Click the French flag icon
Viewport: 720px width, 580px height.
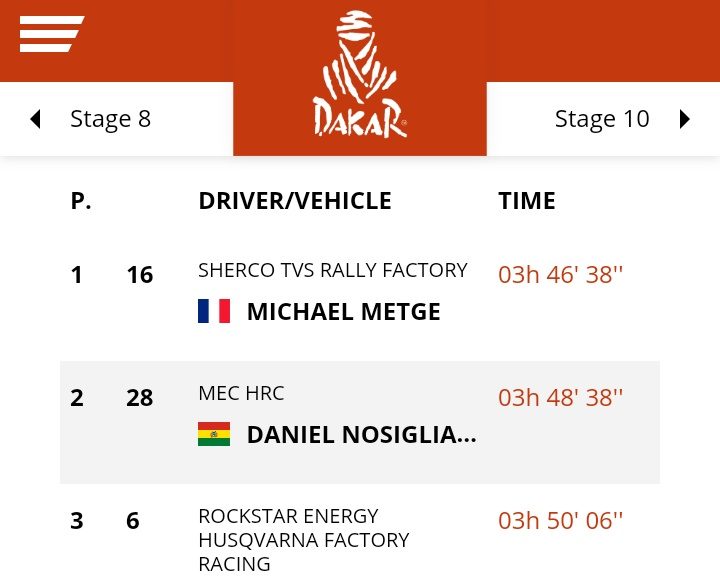click(x=214, y=311)
